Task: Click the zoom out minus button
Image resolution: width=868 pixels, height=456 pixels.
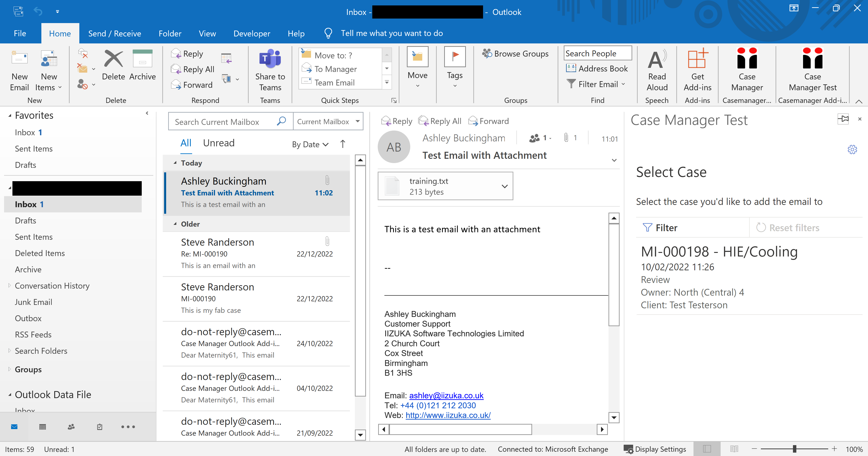Action: [755, 449]
